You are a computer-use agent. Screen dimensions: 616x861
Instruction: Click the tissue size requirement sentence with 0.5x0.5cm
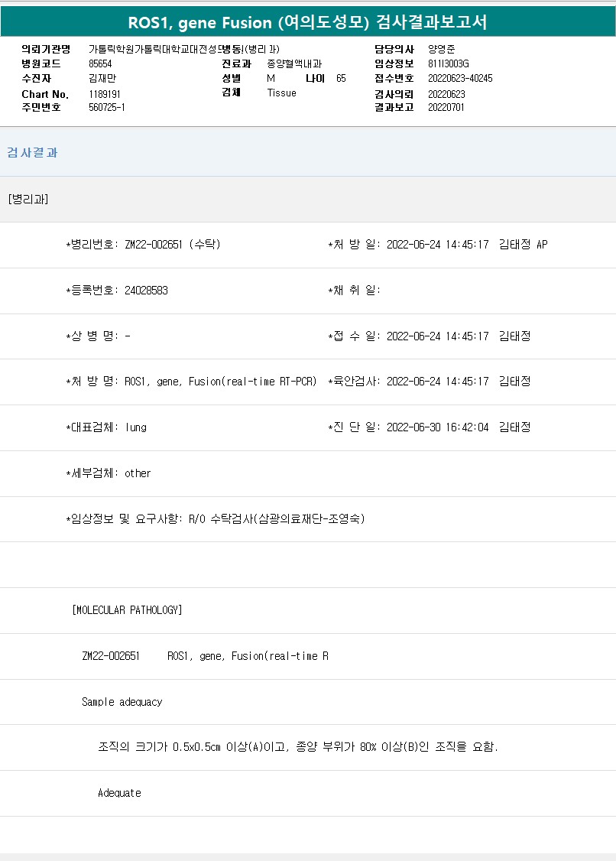tap(298, 747)
